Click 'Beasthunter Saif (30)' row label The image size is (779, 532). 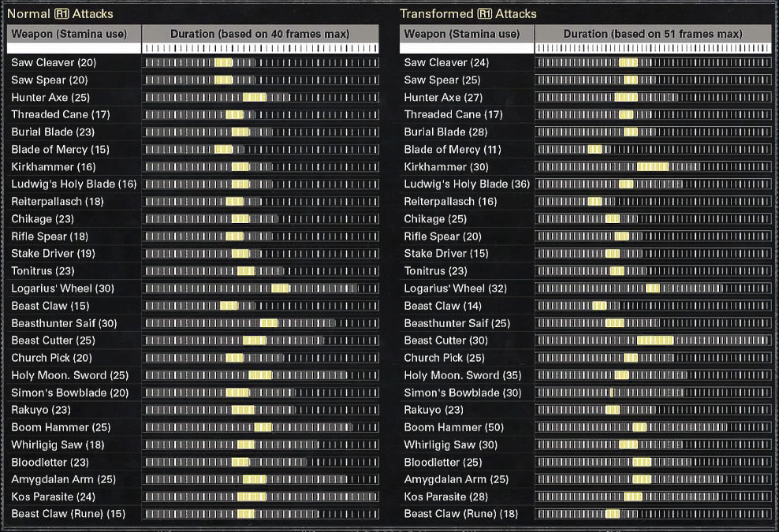pos(64,323)
